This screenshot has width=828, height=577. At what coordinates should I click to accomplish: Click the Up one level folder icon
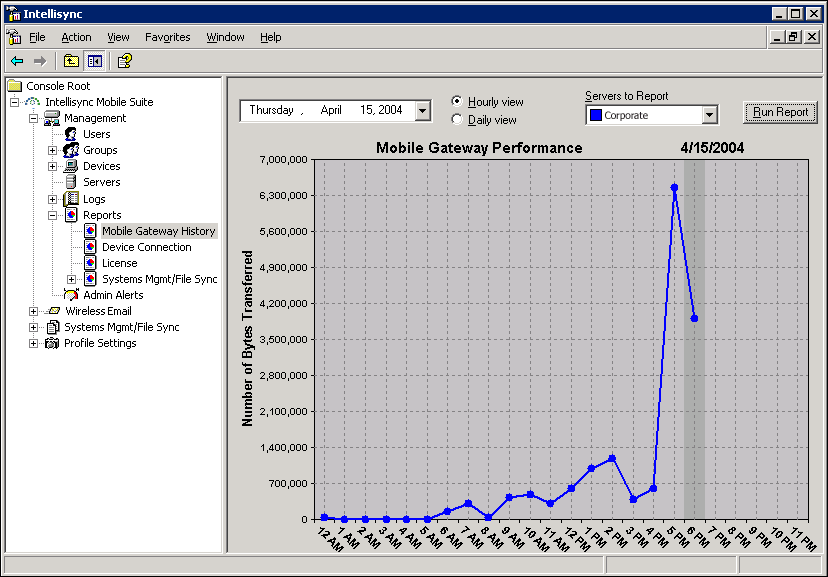71,61
